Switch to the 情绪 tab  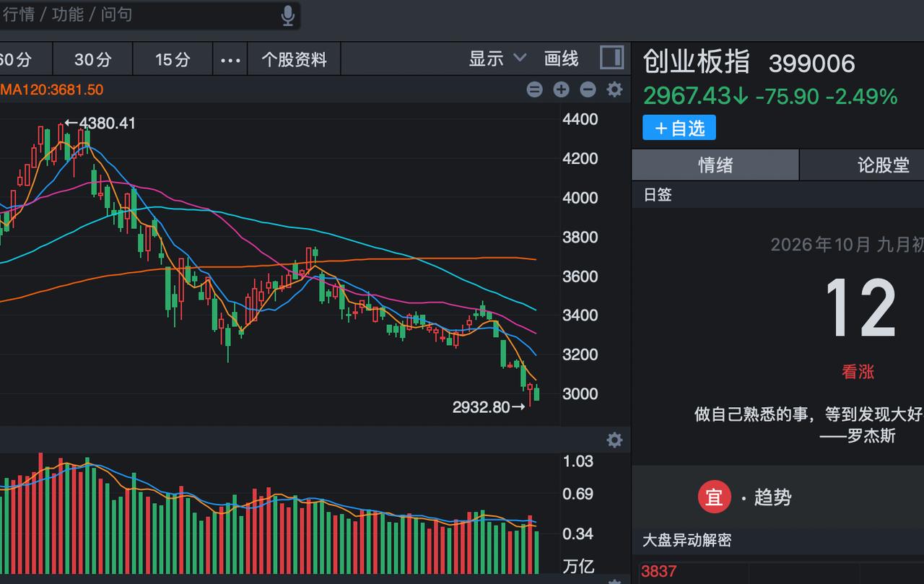[x=715, y=165]
